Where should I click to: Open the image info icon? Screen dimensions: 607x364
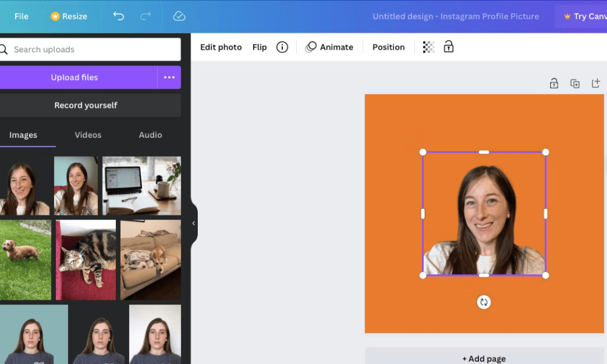(x=282, y=47)
